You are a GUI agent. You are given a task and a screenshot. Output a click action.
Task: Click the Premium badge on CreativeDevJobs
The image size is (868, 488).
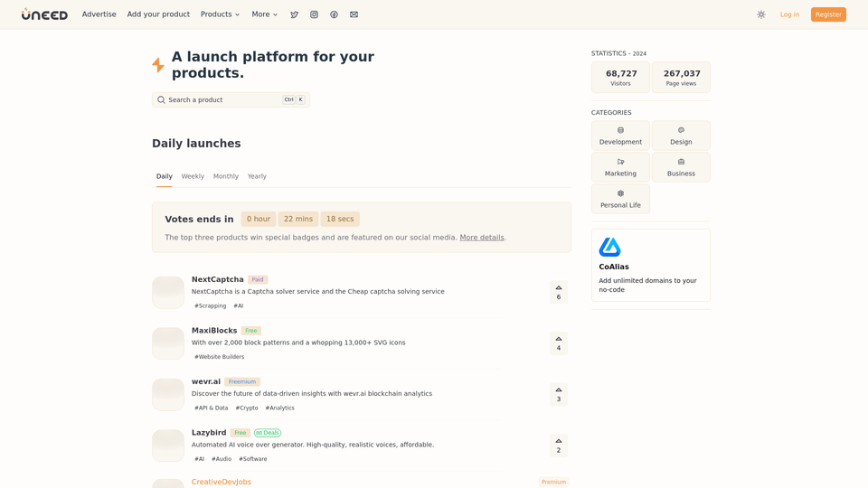pos(553,482)
